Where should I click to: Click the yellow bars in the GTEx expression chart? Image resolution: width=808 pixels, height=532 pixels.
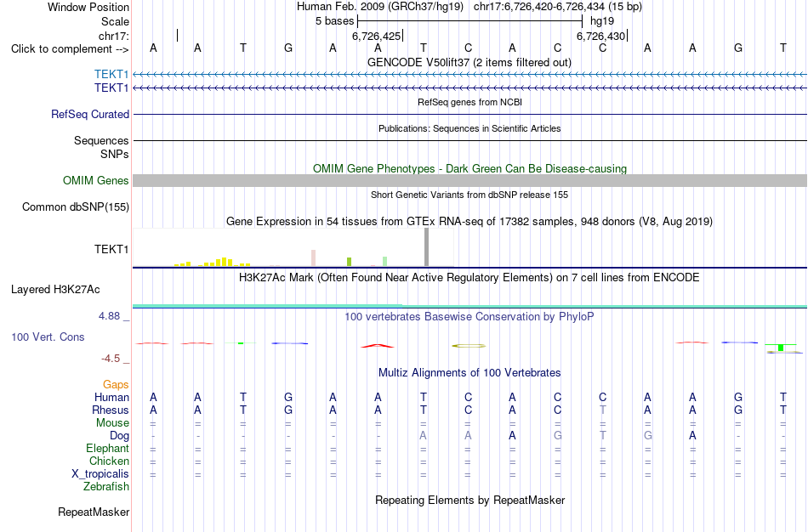(x=213, y=262)
